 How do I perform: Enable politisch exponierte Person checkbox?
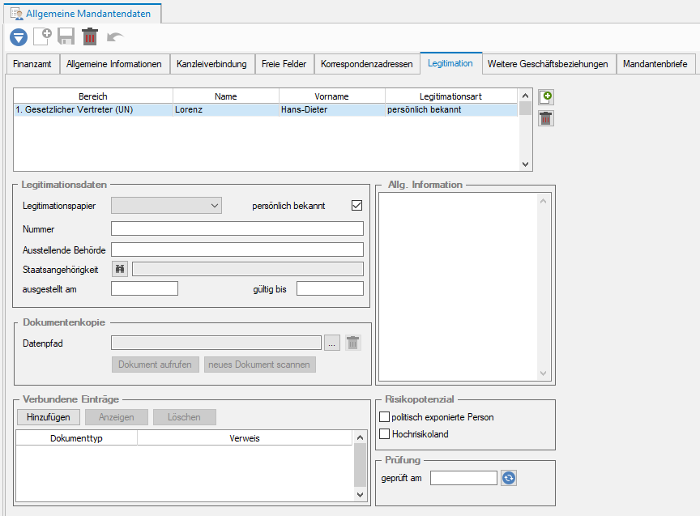point(384,416)
